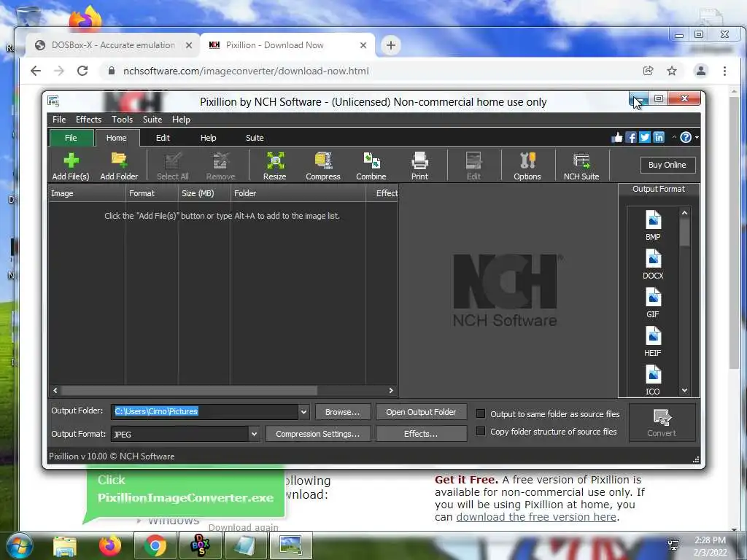
Task: Open Windows Explorer from the taskbar
Action: (x=65, y=545)
